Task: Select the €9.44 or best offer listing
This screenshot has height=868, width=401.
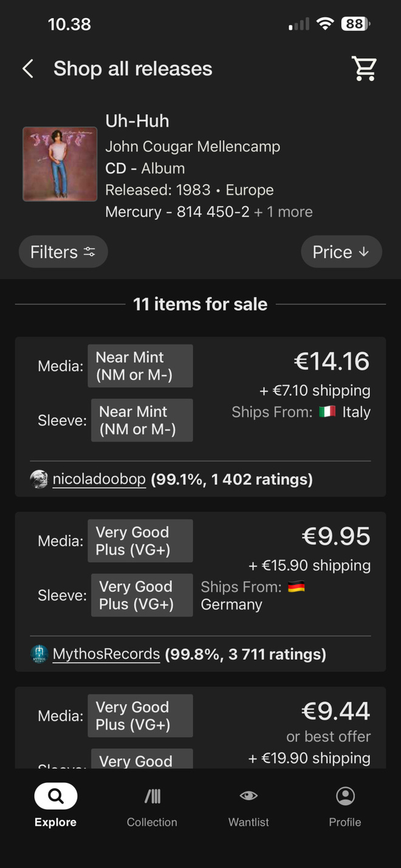Action: pyautogui.click(x=200, y=728)
